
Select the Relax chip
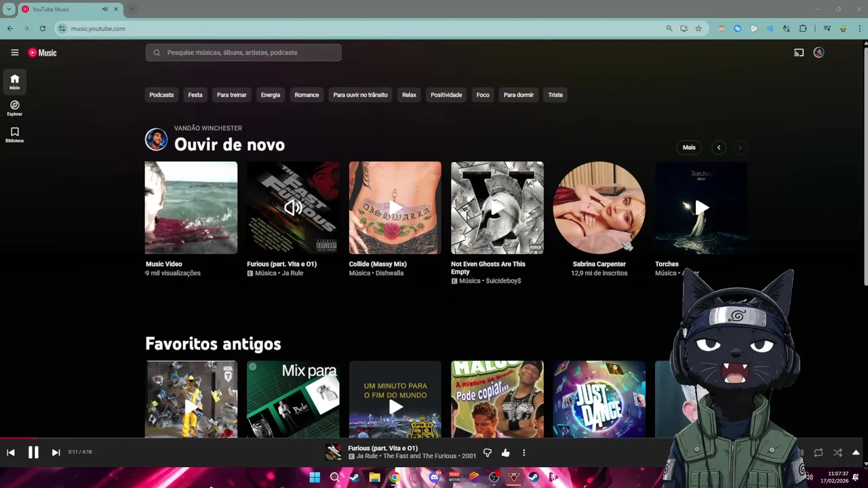[x=409, y=95]
